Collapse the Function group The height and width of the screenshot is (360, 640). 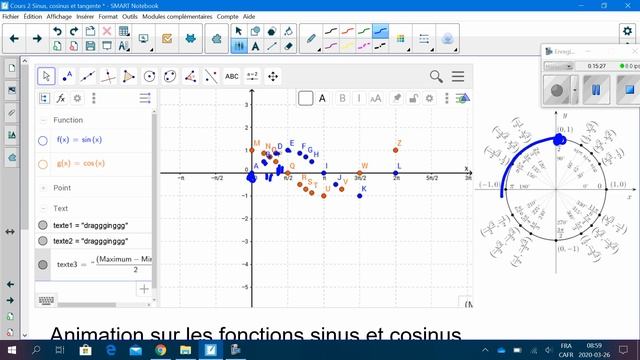coord(43,120)
